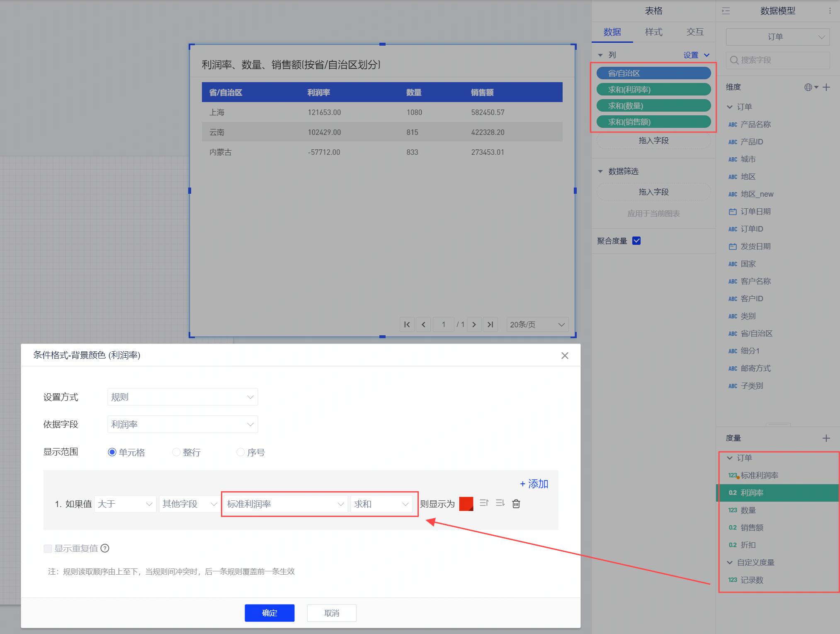Switch to the 交互 tab
The height and width of the screenshot is (634, 840).
tap(695, 32)
